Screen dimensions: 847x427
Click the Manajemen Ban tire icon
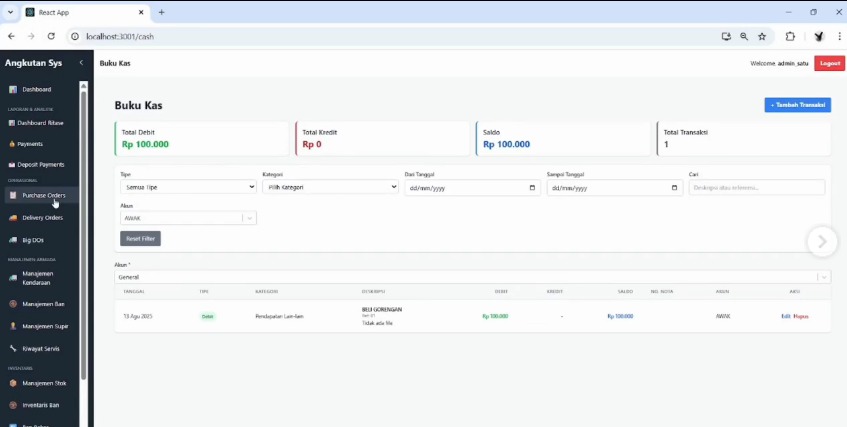click(x=13, y=304)
